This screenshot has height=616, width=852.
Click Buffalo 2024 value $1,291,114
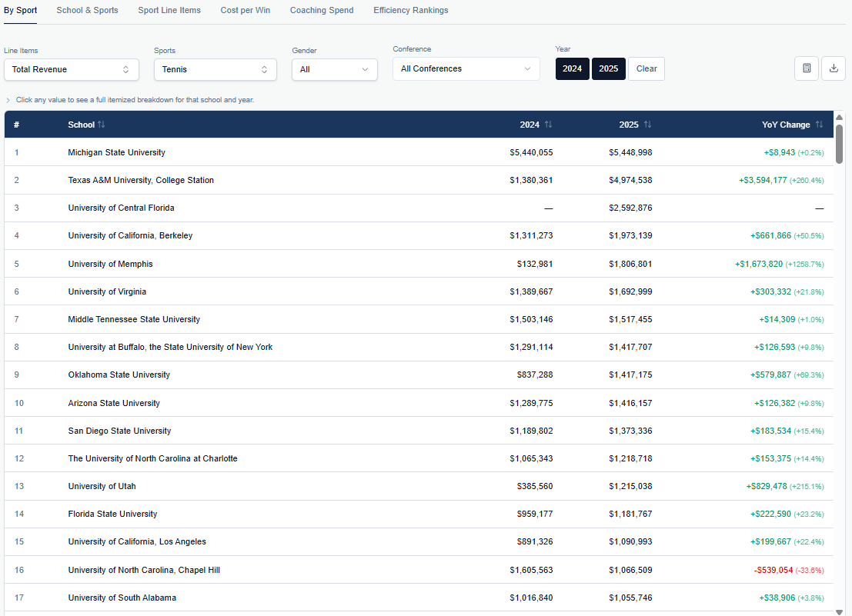coord(531,347)
